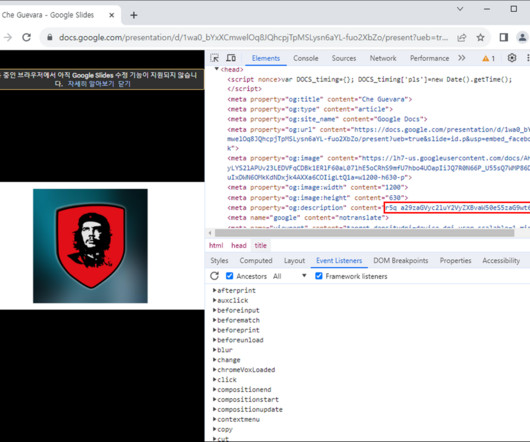530x442 pixels.
Task: Expand the compositionend event listener
Action: (x=215, y=389)
